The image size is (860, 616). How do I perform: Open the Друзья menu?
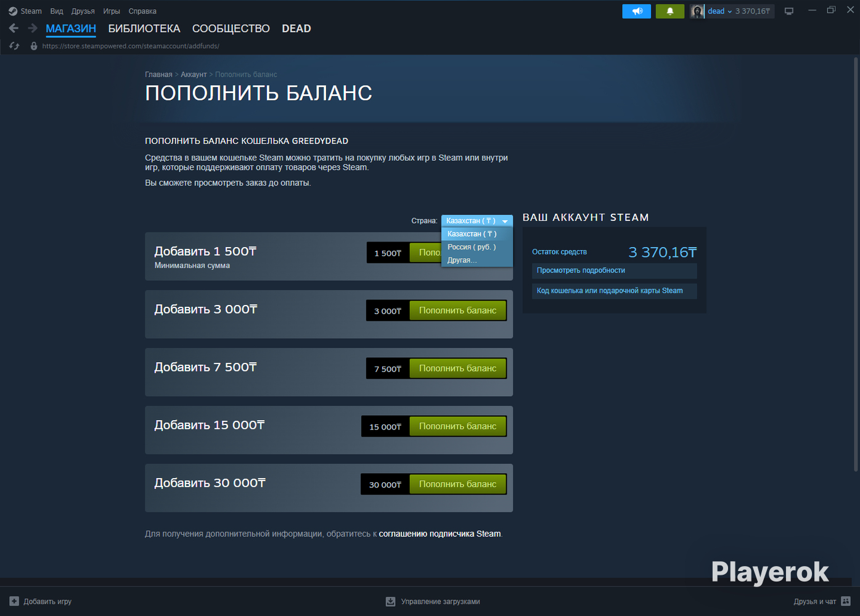click(x=83, y=11)
